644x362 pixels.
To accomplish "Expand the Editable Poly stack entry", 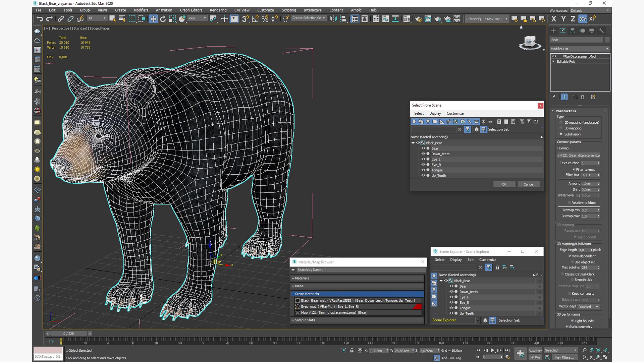I will (553, 62).
